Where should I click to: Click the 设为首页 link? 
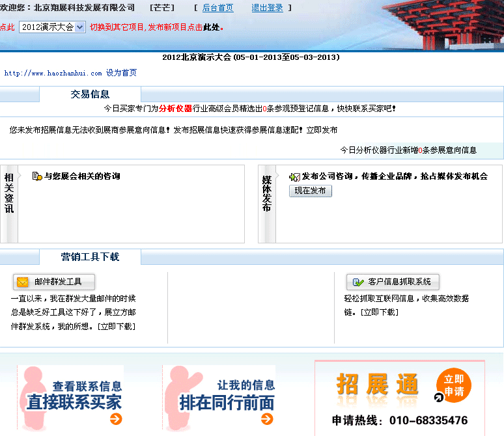[x=121, y=73]
